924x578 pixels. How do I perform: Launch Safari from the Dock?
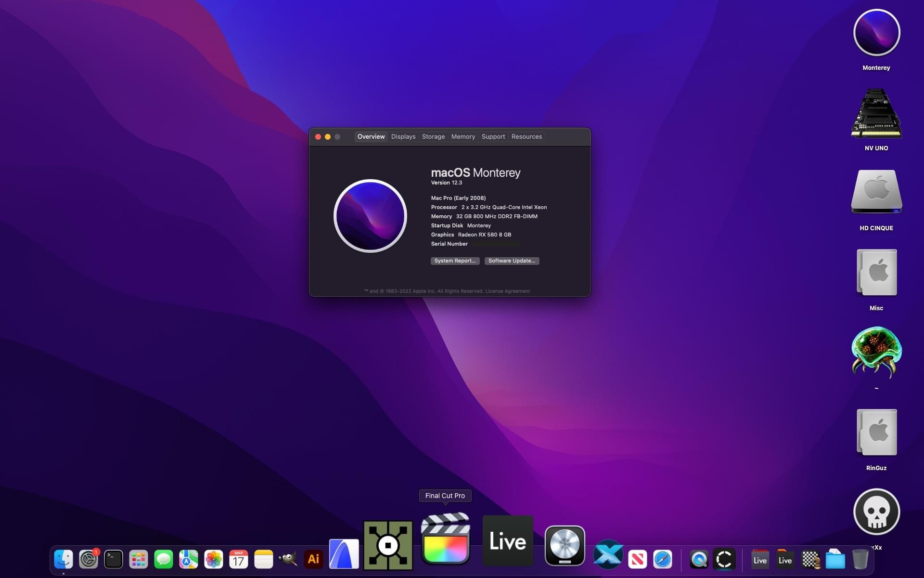tap(663, 559)
